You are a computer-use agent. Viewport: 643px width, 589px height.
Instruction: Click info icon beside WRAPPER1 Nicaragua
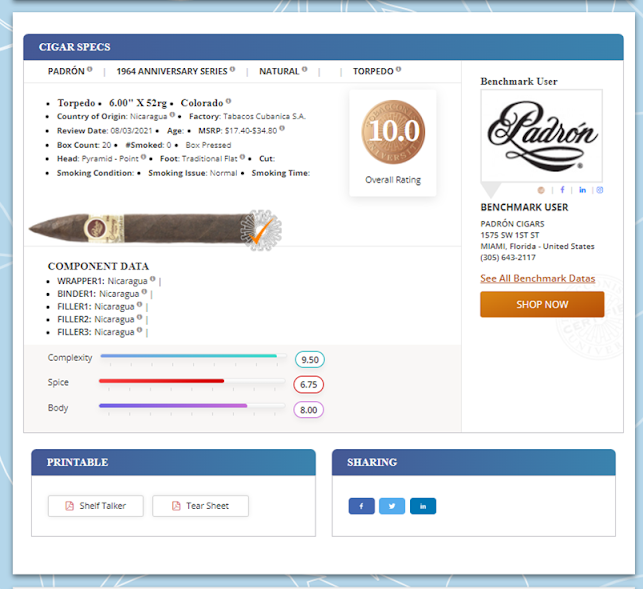point(153,279)
